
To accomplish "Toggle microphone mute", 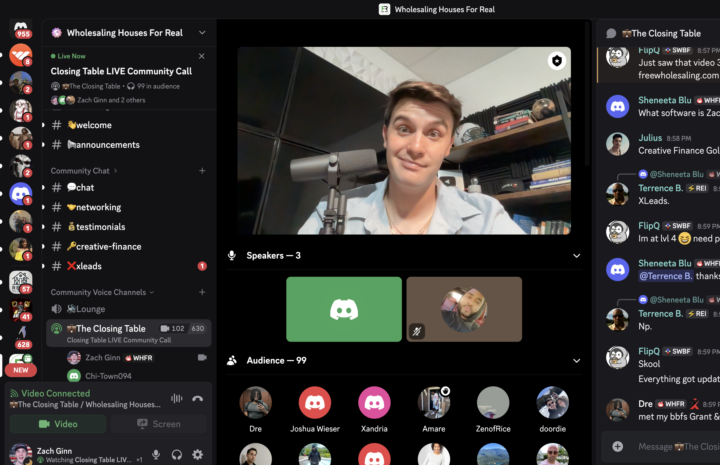I will pos(156,455).
